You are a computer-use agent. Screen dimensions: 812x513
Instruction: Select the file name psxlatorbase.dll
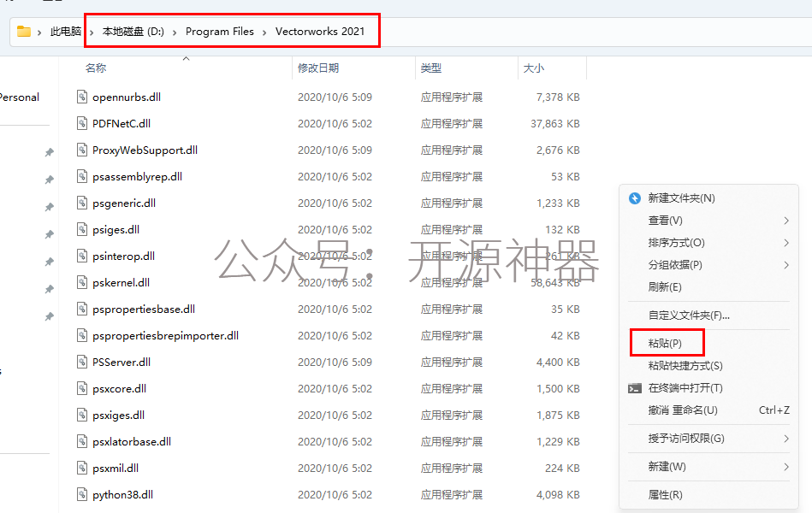click(x=132, y=441)
